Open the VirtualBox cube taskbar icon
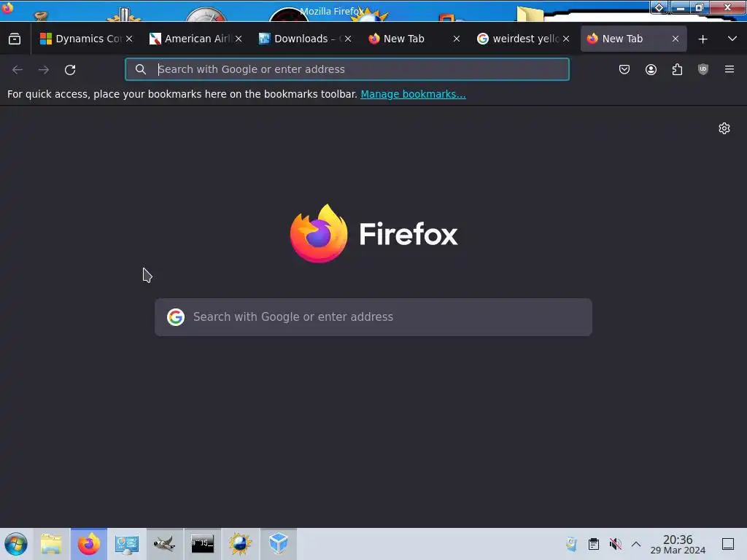This screenshot has width=747, height=560. pyautogui.click(x=278, y=544)
